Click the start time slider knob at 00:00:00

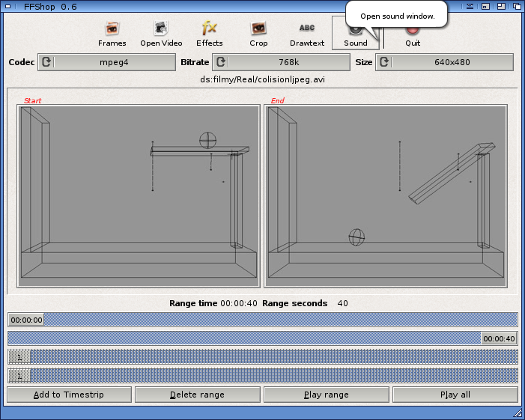[26, 320]
